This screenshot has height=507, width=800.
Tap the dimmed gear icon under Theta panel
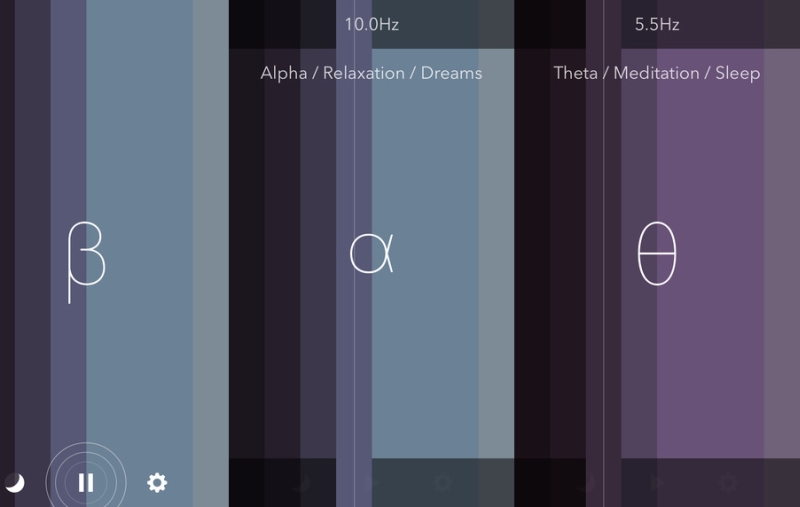[728, 483]
